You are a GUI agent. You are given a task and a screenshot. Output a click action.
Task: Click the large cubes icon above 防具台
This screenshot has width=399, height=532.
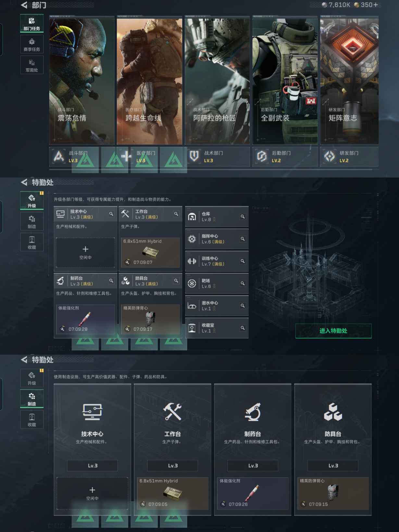(333, 412)
